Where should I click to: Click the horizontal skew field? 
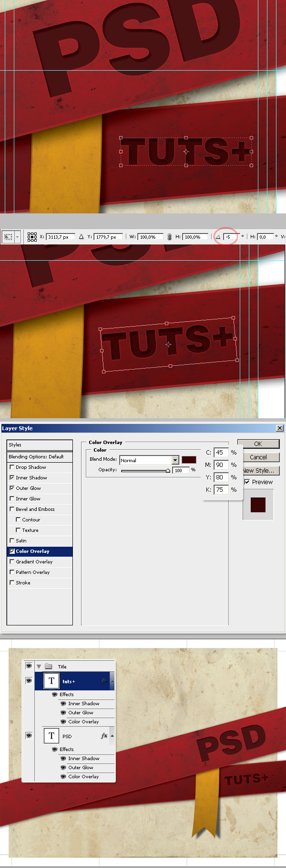click(x=266, y=237)
